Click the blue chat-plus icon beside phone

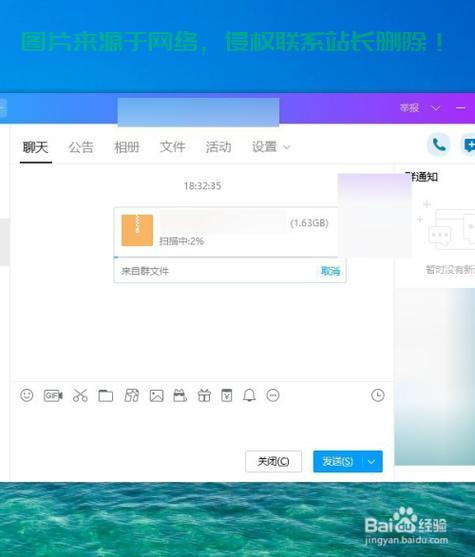point(468,145)
